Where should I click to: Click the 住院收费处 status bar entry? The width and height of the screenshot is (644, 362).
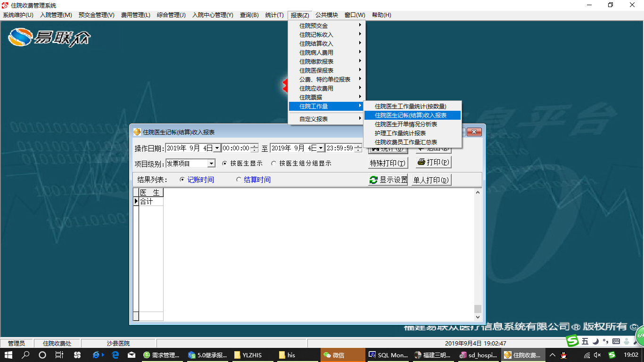57,343
